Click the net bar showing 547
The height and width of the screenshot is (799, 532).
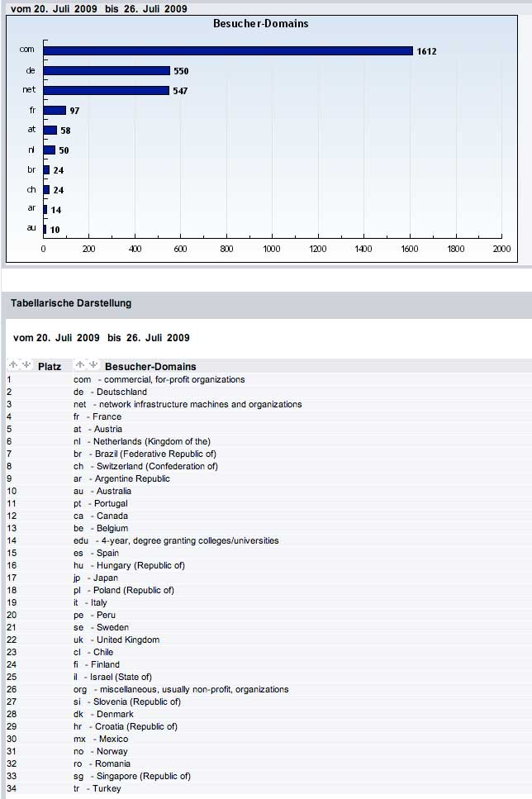pyautogui.click(x=107, y=90)
